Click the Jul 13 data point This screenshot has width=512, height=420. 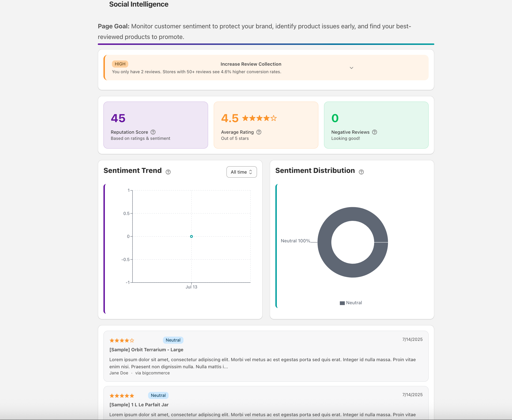(191, 236)
